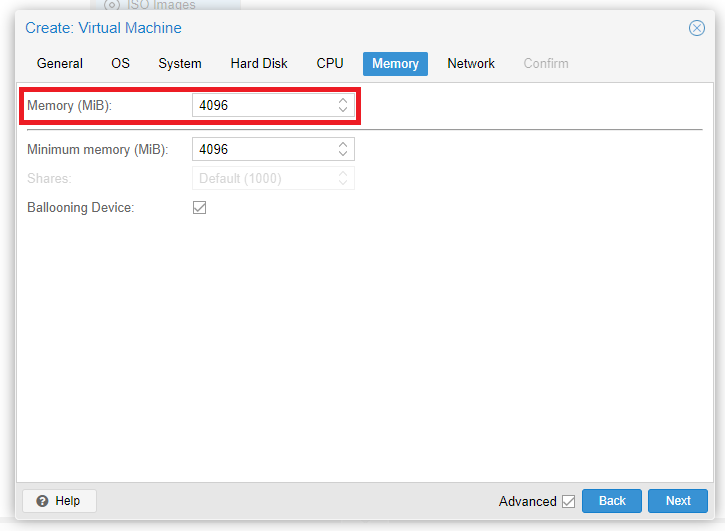Open the Network tab
Viewport: 725px width, 531px height.
[x=471, y=63]
